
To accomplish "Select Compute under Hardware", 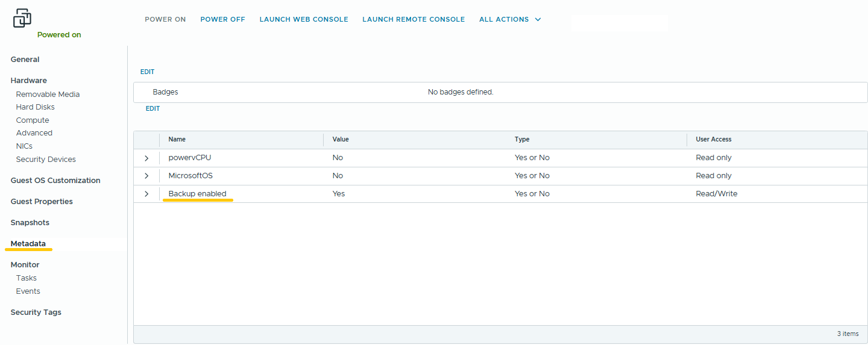I will click(33, 120).
